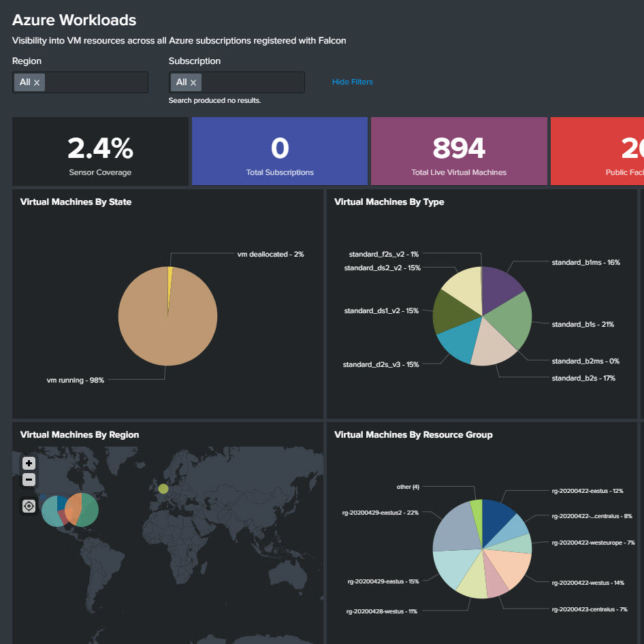Remove the All chip from Subscription filter
This screenshot has height=644, width=644.
(193, 82)
